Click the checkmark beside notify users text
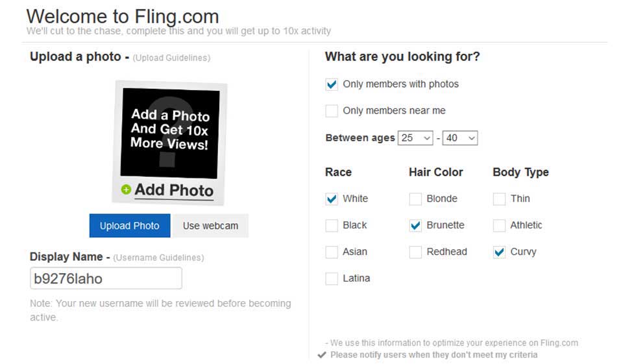This screenshot has width=623, height=364. tap(322, 355)
